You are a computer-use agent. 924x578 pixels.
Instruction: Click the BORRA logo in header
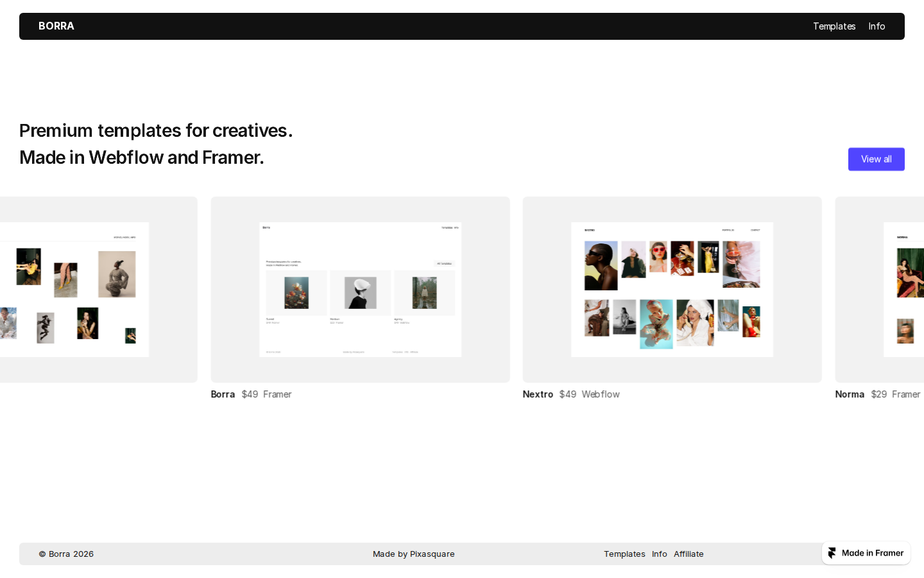click(x=56, y=26)
